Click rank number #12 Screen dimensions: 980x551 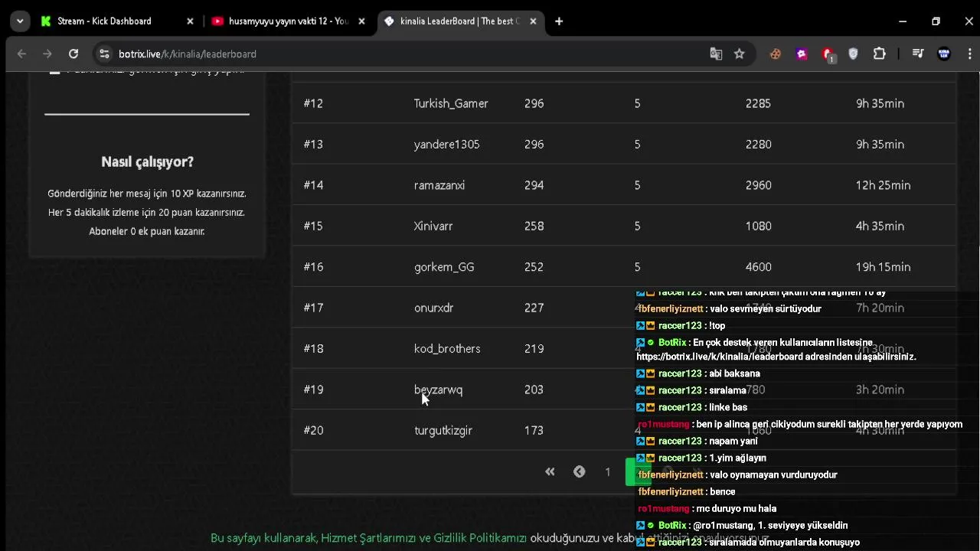click(x=313, y=103)
